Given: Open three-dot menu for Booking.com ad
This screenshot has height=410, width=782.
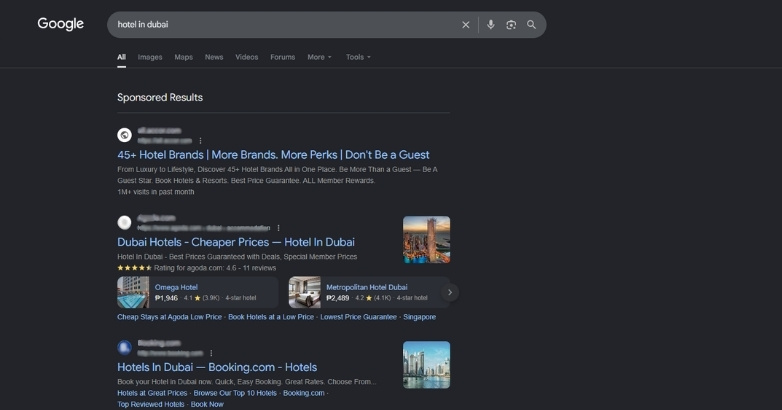Looking at the screenshot, I should click(211, 353).
